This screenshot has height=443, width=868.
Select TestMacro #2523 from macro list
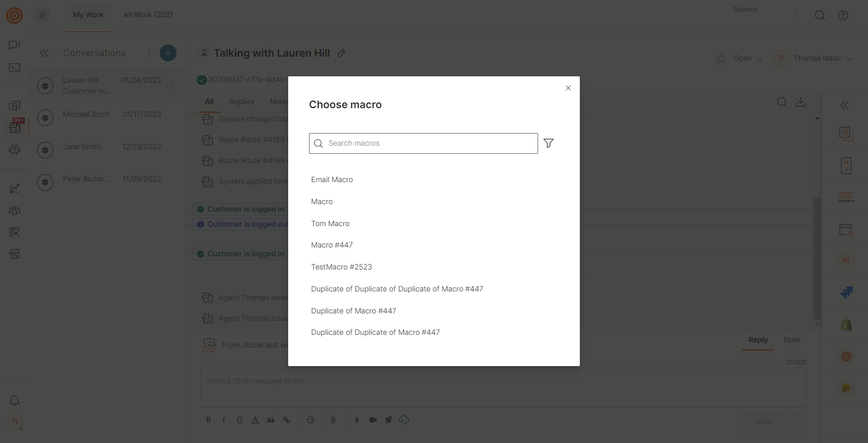[341, 267]
